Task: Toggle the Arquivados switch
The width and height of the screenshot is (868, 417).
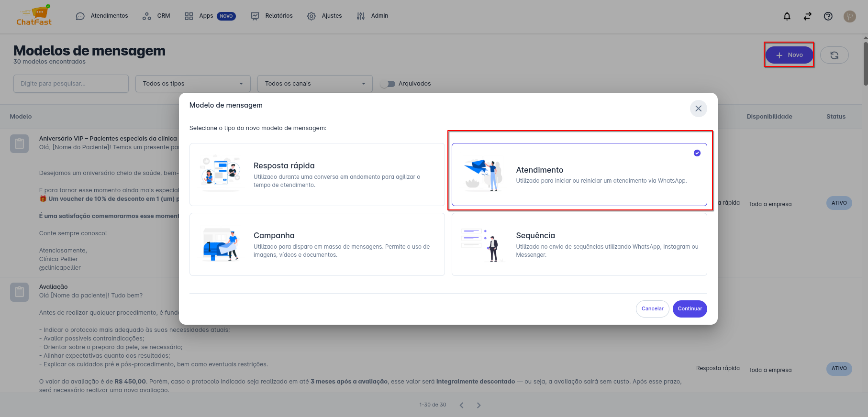Action: [388, 84]
